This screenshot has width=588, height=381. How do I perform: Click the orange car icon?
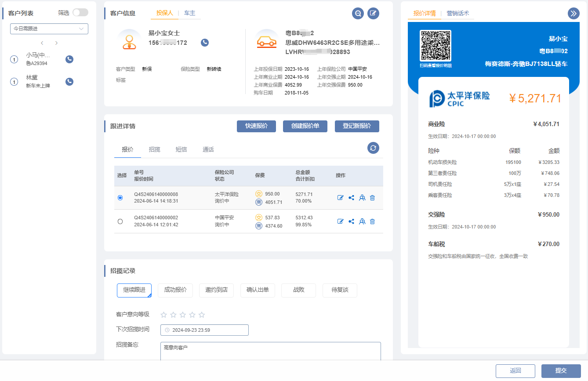click(x=266, y=41)
